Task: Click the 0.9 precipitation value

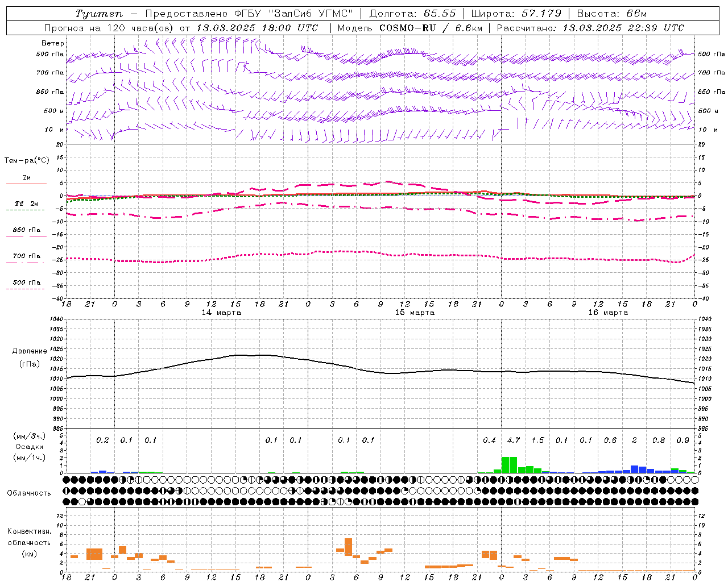Action: pyautogui.click(x=683, y=440)
